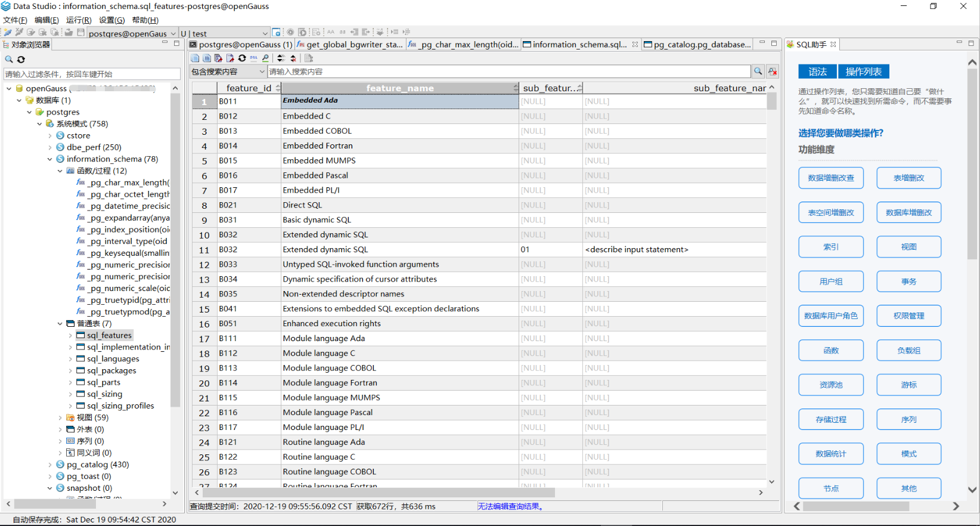This screenshot has height=526, width=980.
Task: Click the object browser refresh icon
Action: coord(21,59)
